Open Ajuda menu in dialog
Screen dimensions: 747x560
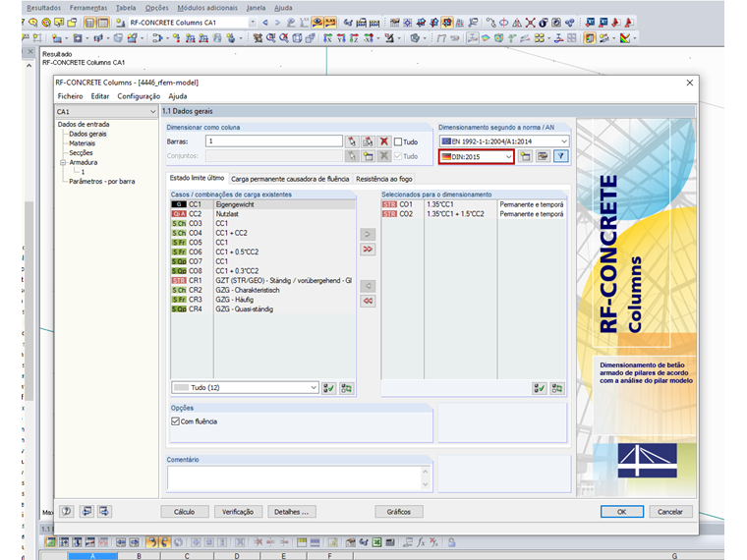point(178,96)
